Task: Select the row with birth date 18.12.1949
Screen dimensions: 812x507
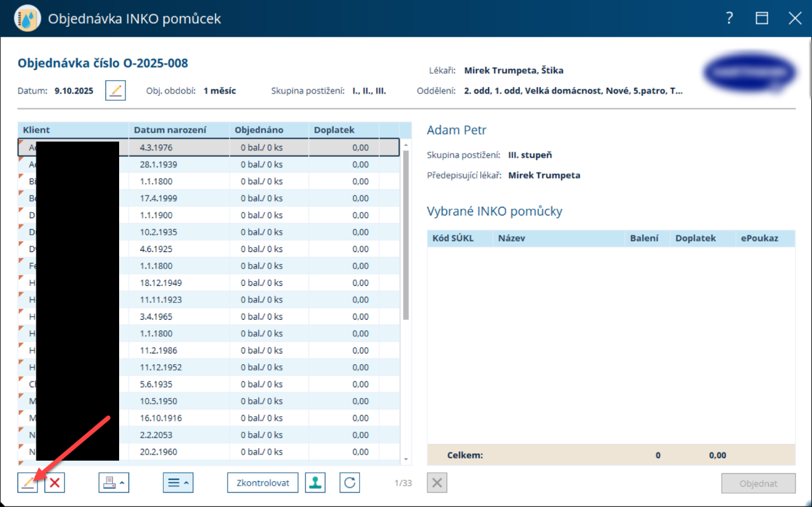Action: point(209,283)
